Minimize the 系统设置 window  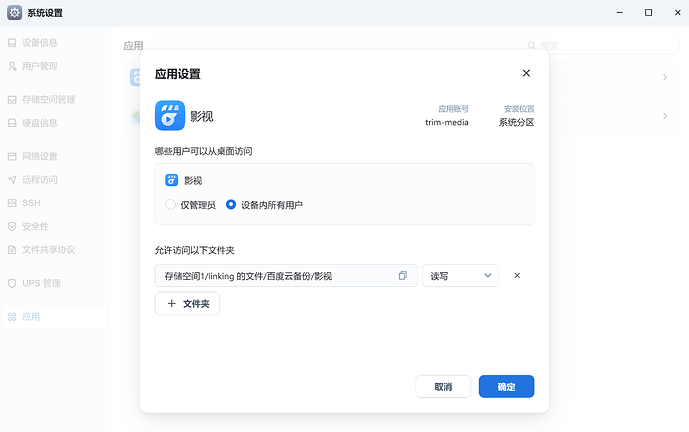pos(620,13)
